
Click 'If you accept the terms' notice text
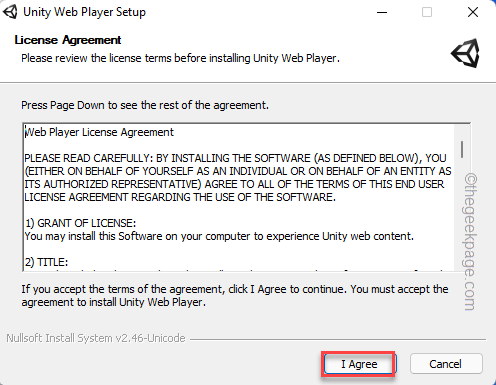[x=235, y=296]
